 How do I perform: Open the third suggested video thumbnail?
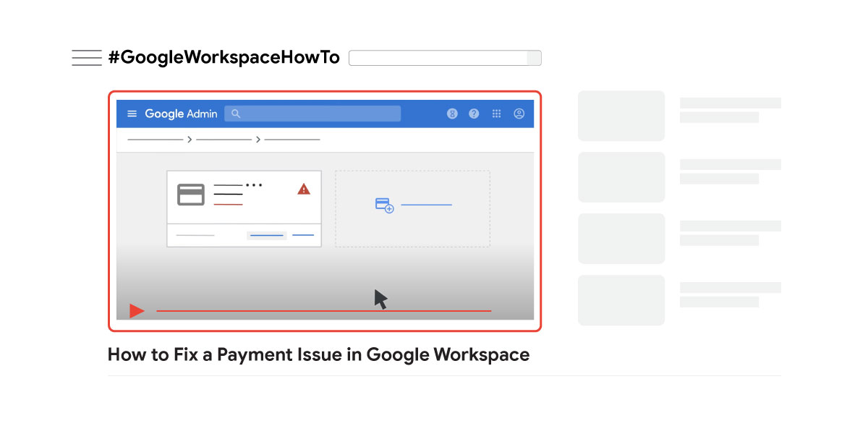(x=621, y=239)
